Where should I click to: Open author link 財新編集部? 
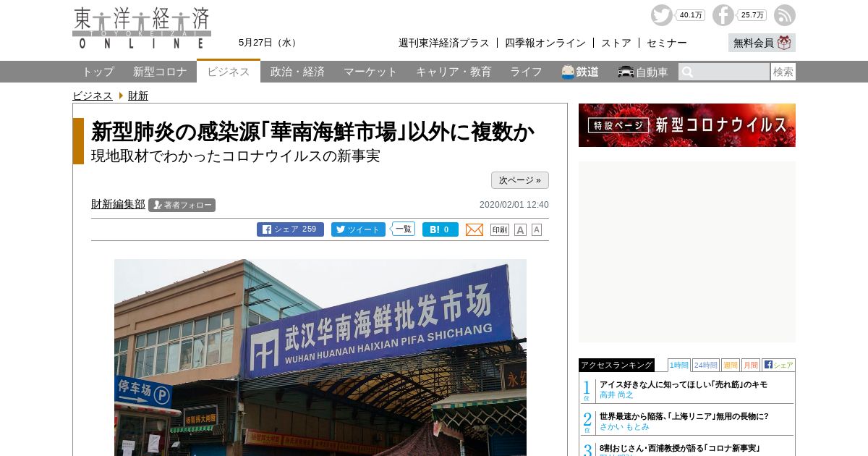click(x=118, y=204)
